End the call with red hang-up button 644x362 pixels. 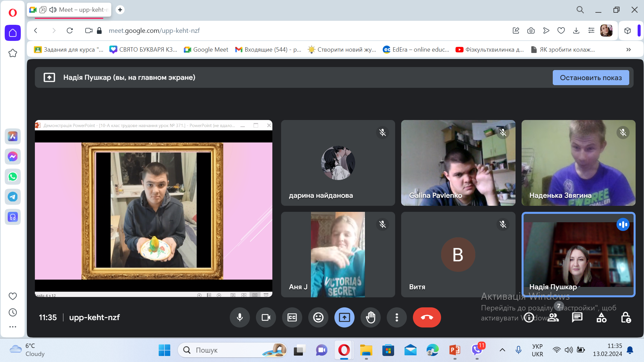(x=427, y=317)
